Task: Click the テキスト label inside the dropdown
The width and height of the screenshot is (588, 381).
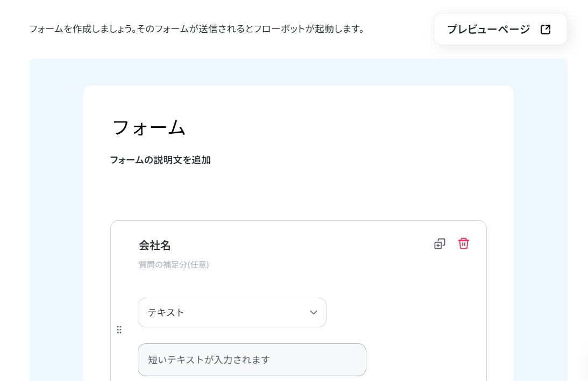Action: [166, 312]
